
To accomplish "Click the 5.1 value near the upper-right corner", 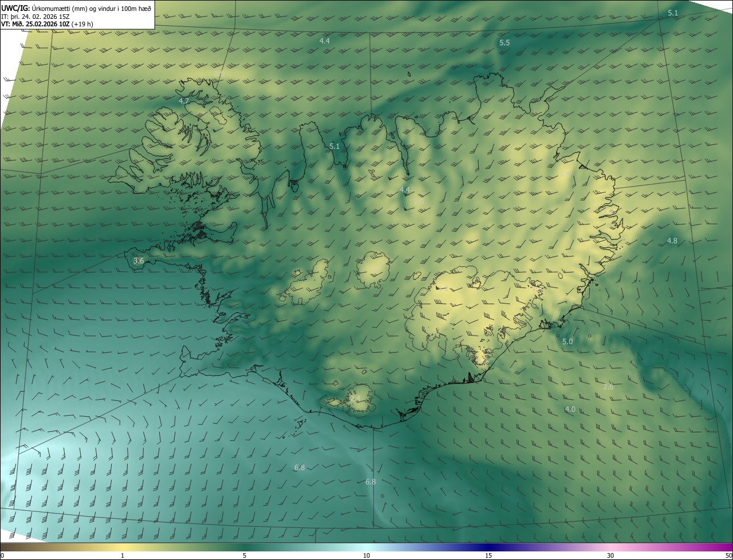I will [x=673, y=13].
